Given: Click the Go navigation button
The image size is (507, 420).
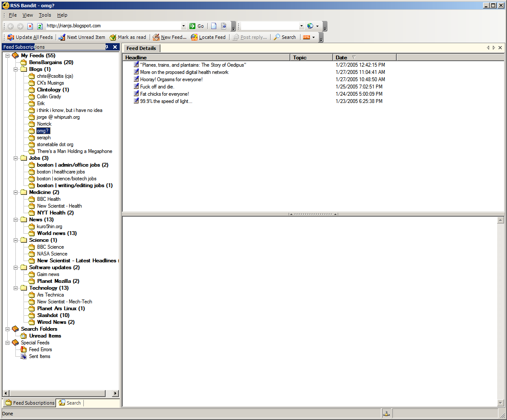Looking at the screenshot, I should [197, 26].
